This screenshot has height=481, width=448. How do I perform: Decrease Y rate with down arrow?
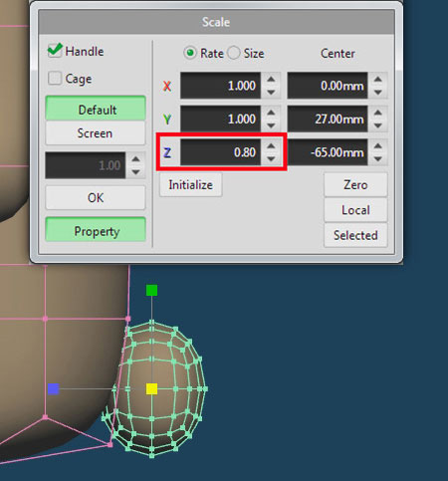pyautogui.click(x=271, y=125)
